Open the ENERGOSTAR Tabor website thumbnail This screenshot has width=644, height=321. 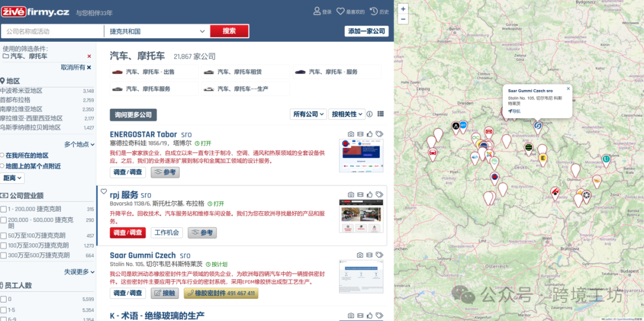[x=361, y=156]
